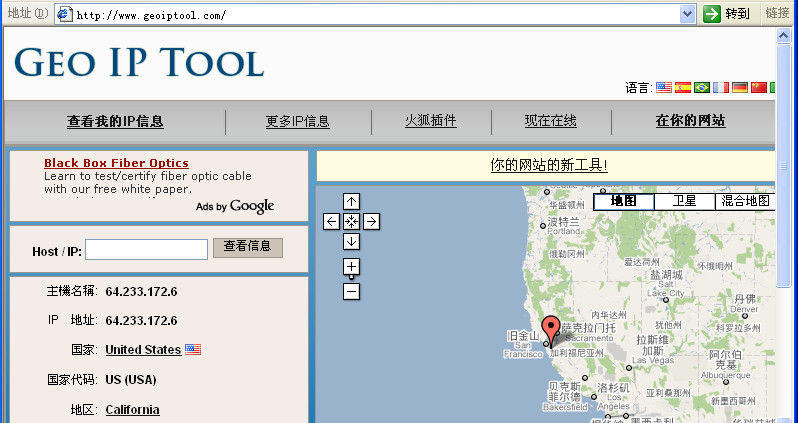Recenter the map using the center icon
798x423 pixels.
[x=351, y=221]
